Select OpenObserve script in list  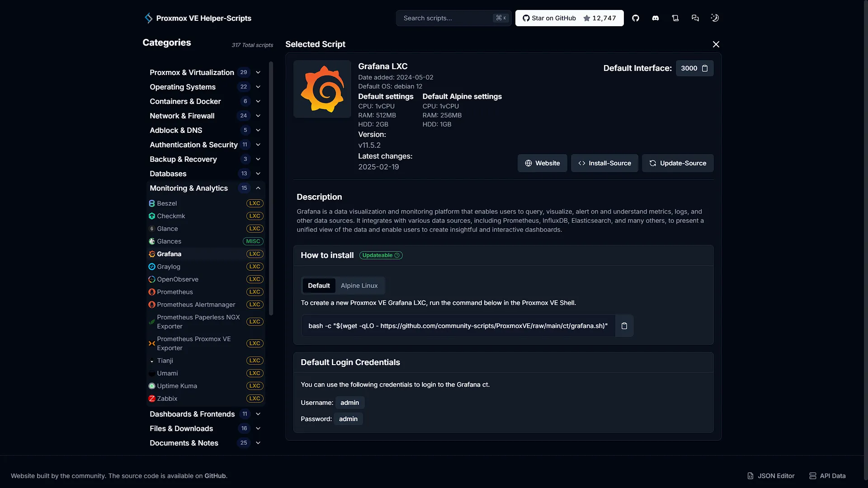point(206,279)
